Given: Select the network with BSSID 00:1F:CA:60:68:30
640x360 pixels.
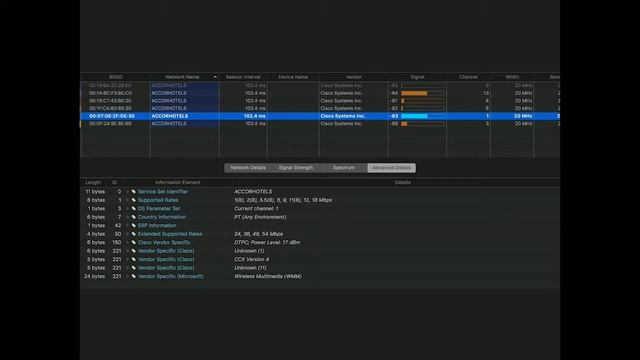Looking at the screenshot, I should 110,109.
